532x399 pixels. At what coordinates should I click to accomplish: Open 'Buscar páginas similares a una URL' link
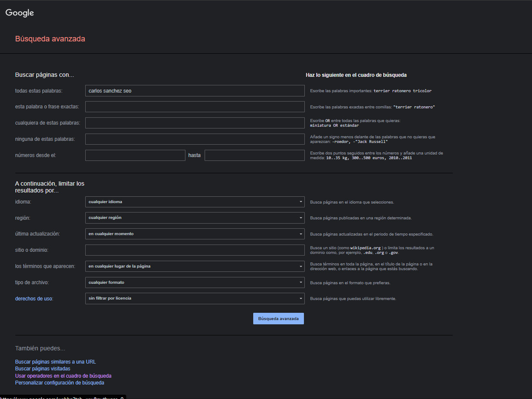point(55,362)
